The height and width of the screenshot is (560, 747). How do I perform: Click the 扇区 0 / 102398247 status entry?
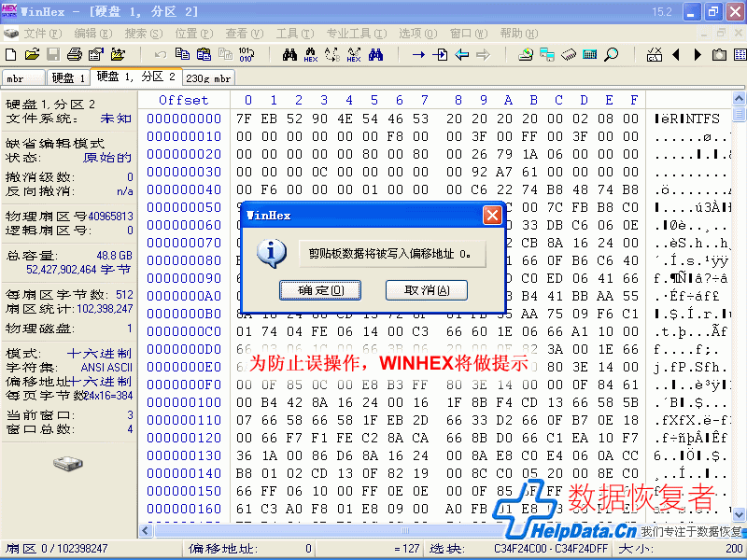[57, 549]
